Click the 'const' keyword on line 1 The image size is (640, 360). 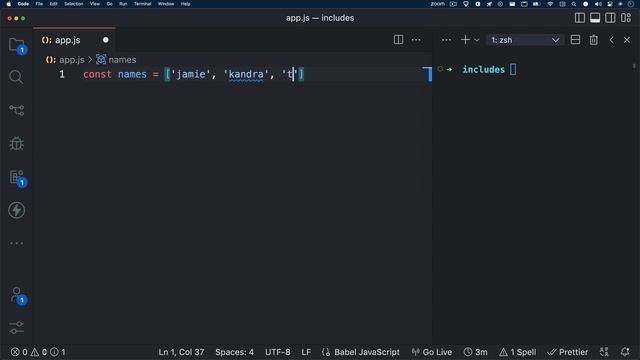pos(97,74)
